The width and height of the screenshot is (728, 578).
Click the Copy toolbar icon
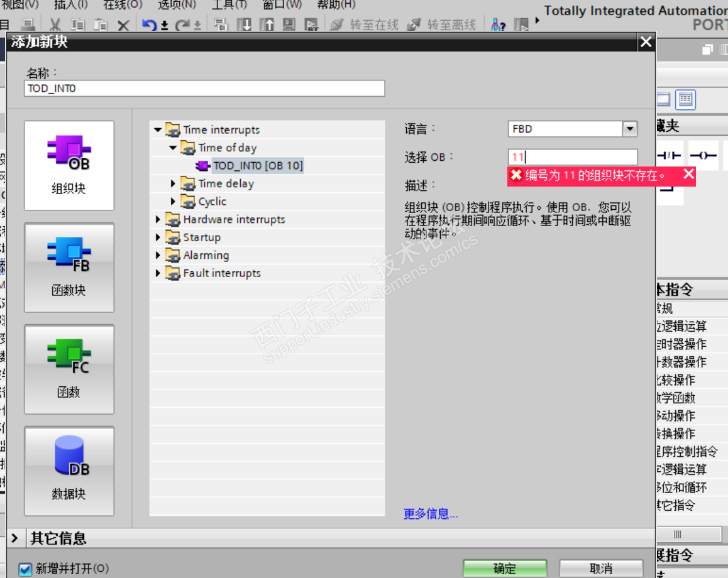(x=77, y=24)
